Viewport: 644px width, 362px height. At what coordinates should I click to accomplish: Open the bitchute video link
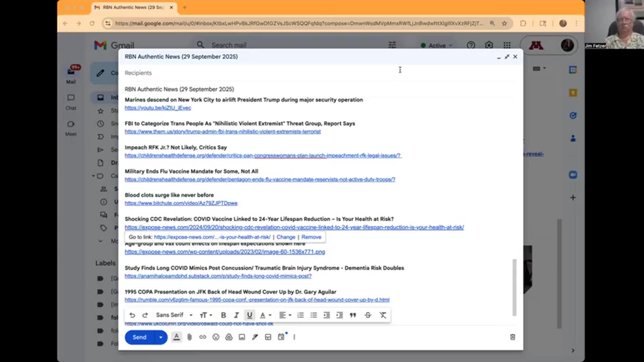pyautogui.click(x=181, y=203)
